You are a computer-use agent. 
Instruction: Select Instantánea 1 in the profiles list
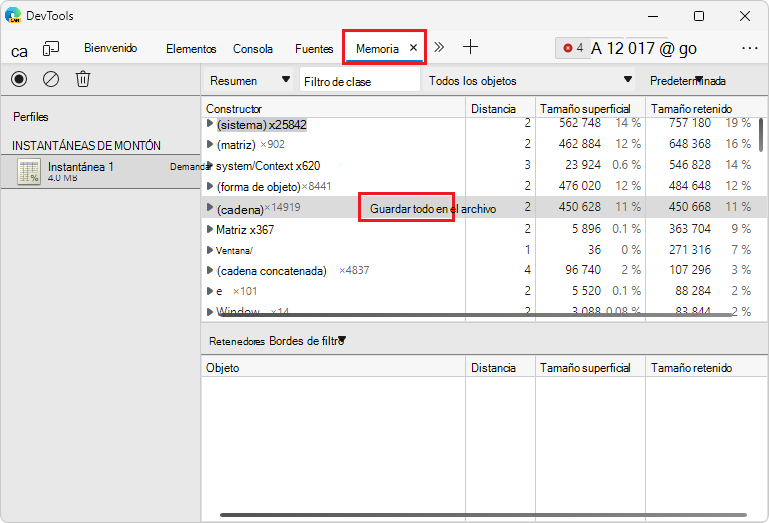(x=101, y=171)
